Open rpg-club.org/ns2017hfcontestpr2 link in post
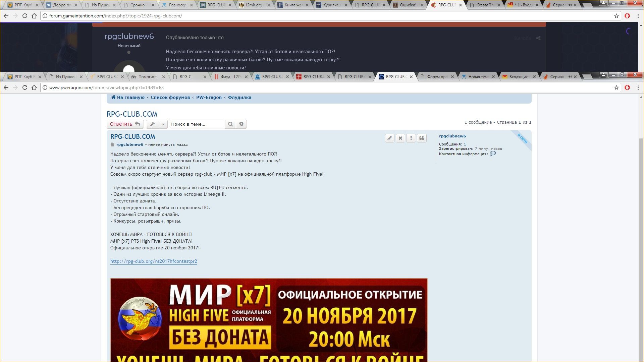Image resolution: width=644 pixels, height=362 pixels. point(154,261)
